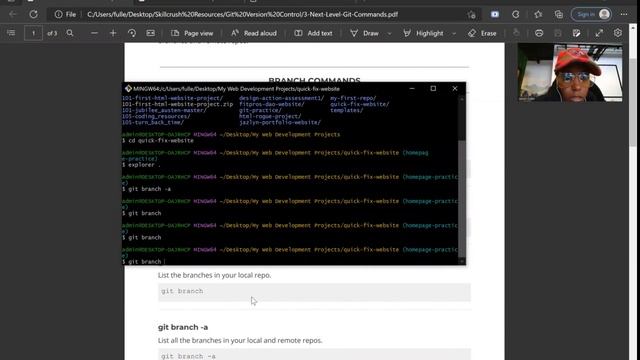This screenshot has width=640, height=360.
Task: Toggle the PDF table of contents sidebar
Action: coord(11,33)
